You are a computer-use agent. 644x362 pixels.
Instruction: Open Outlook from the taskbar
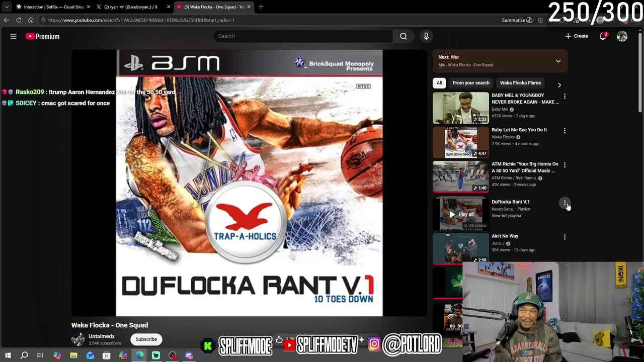click(x=90, y=355)
